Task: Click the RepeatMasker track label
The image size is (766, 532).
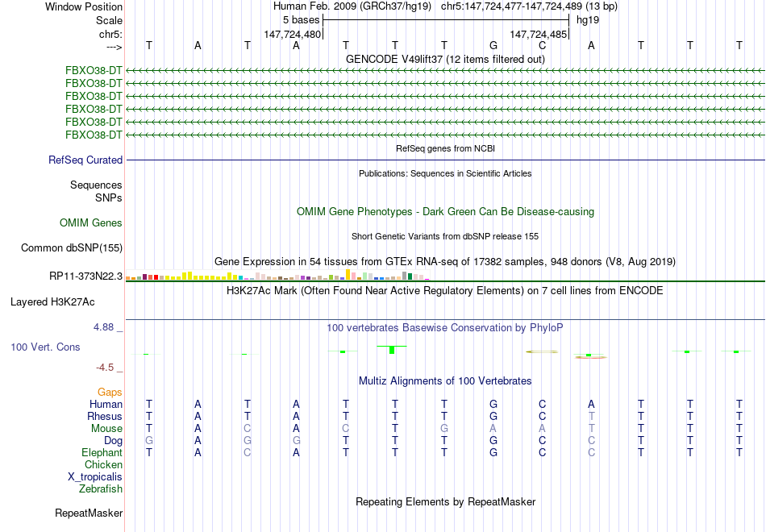Action: coord(89,513)
